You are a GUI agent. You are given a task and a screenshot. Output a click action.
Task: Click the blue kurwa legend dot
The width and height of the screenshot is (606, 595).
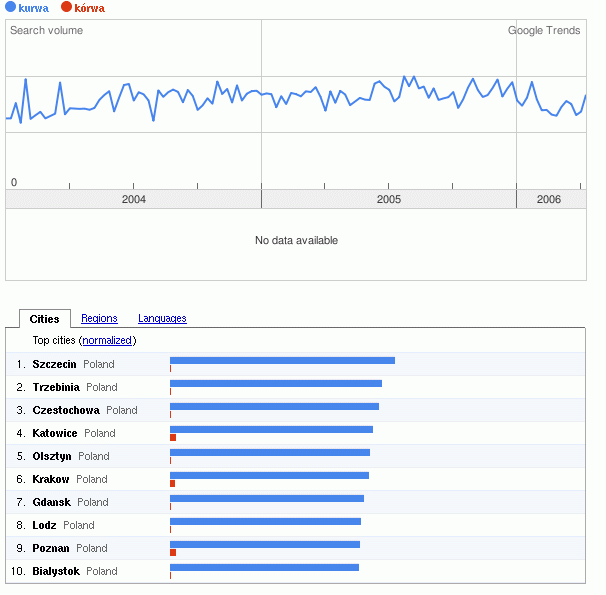pyautogui.click(x=10, y=8)
